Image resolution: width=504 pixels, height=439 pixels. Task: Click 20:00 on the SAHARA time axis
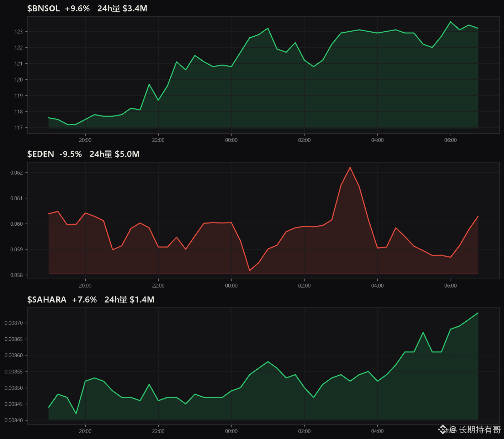(x=85, y=431)
